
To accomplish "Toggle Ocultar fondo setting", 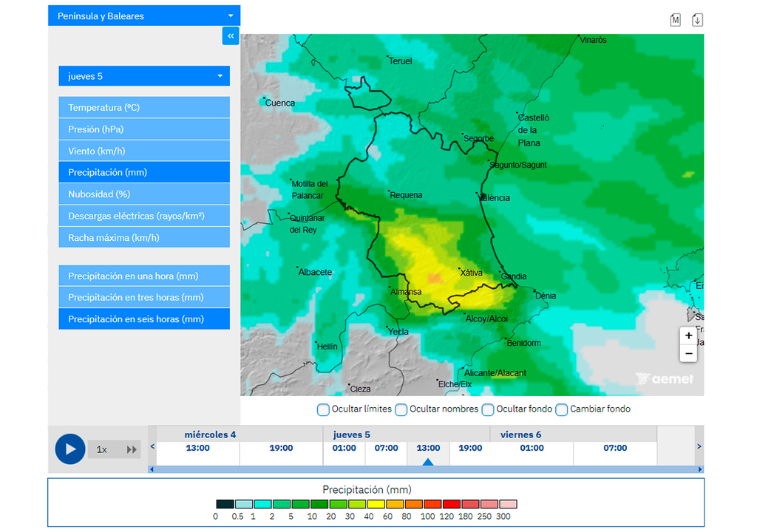I will point(488,409).
